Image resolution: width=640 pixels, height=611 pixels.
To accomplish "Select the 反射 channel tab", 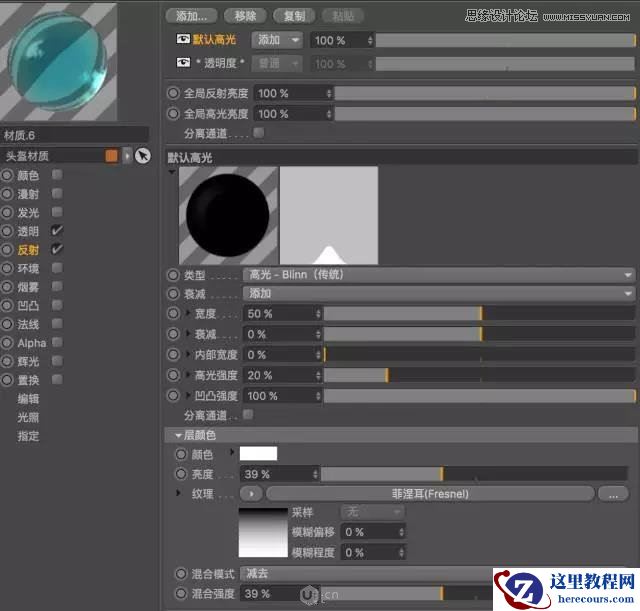I will (28, 250).
